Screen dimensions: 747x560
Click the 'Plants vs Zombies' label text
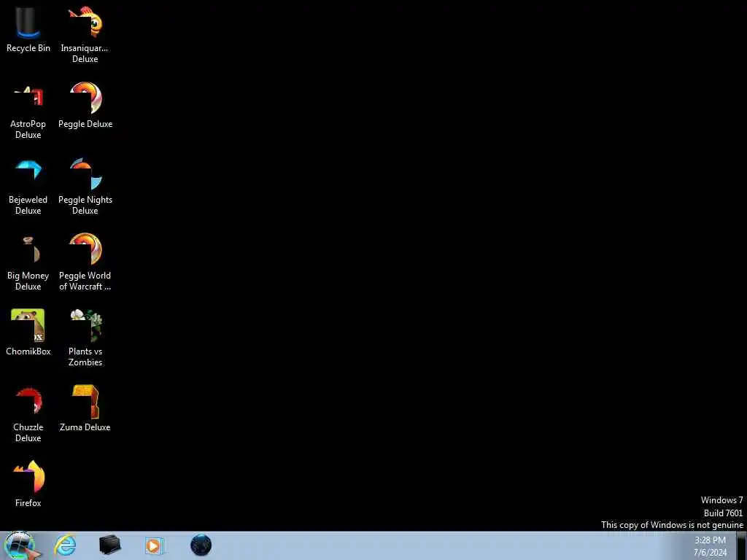[x=85, y=357]
